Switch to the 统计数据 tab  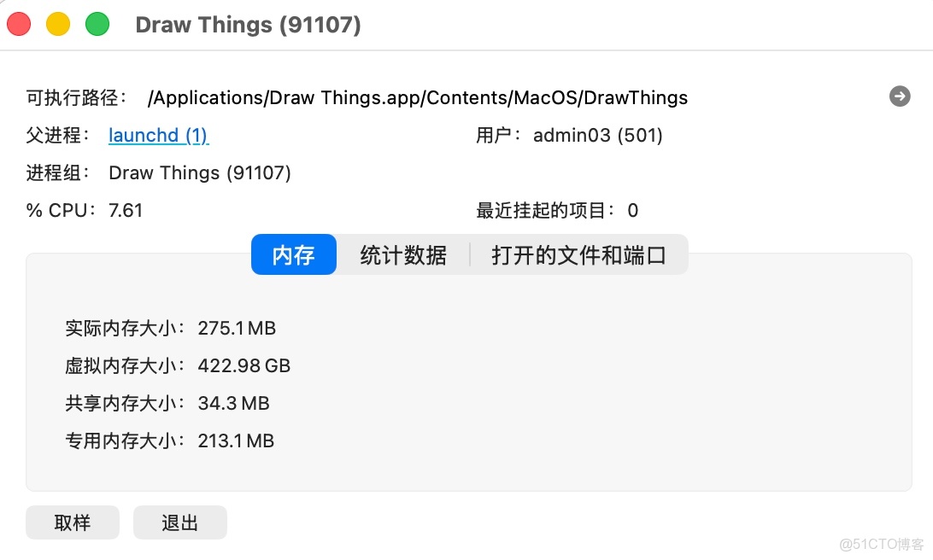pyautogui.click(x=402, y=254)
